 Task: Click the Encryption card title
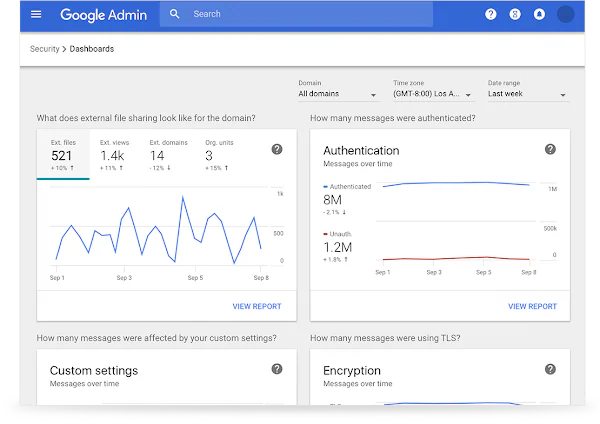(352, 370)
